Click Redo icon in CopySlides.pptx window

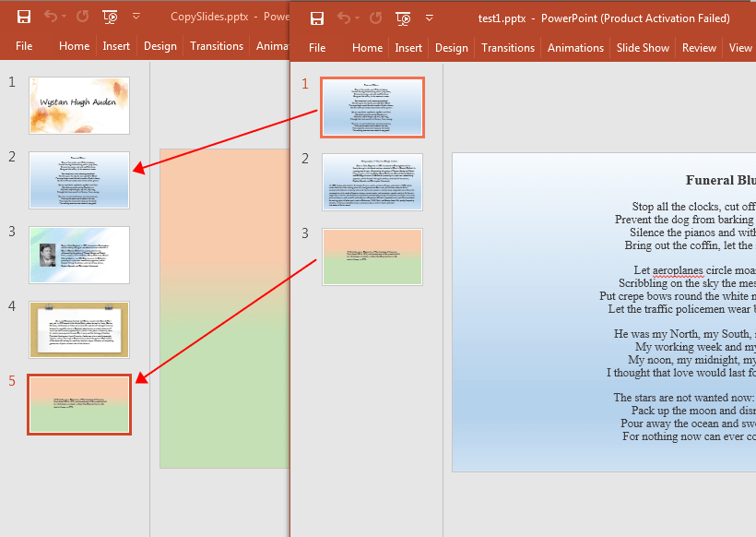[x=82, y=17]
